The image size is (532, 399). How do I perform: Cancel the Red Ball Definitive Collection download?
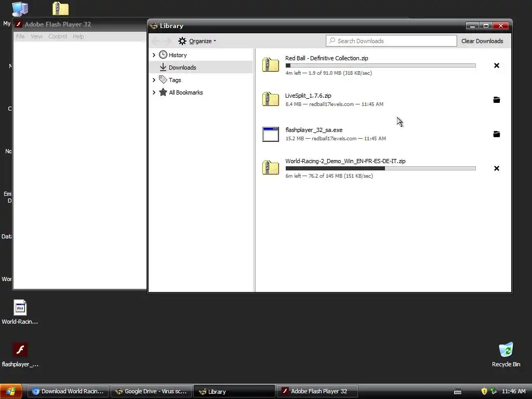coord(496,65)
